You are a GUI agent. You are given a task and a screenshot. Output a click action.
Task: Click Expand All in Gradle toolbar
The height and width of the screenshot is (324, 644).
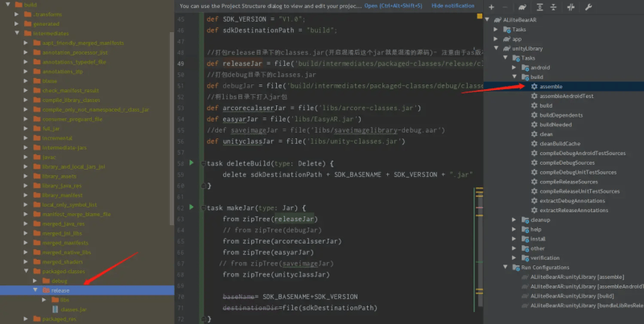pos(542,6)
